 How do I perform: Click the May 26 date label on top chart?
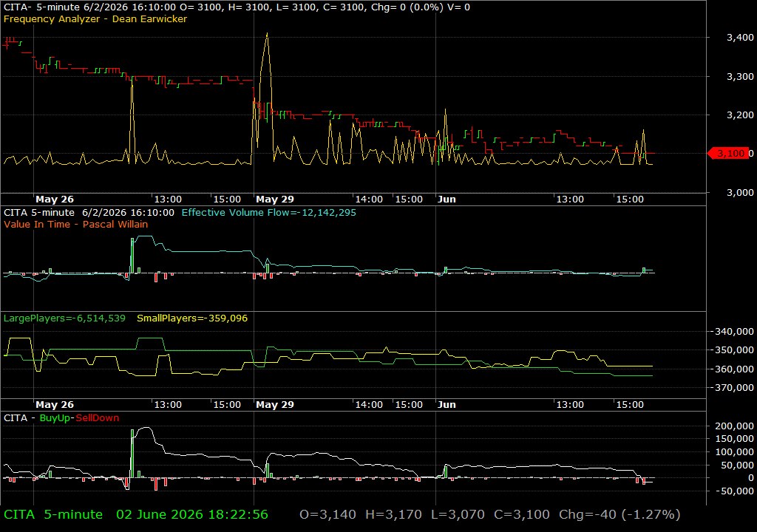tap(55, 199)
